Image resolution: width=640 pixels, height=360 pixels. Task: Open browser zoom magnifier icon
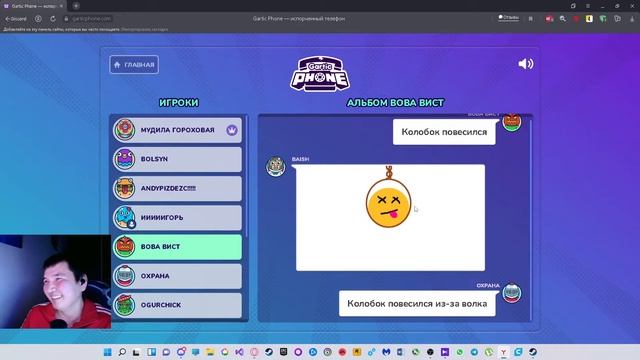[562, 19]
